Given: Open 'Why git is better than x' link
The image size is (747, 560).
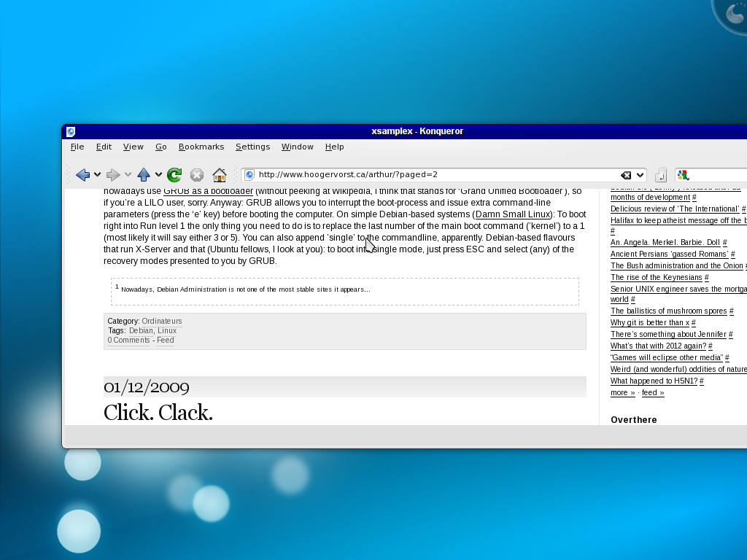Looking at the screenshot, I should point(650,322).
